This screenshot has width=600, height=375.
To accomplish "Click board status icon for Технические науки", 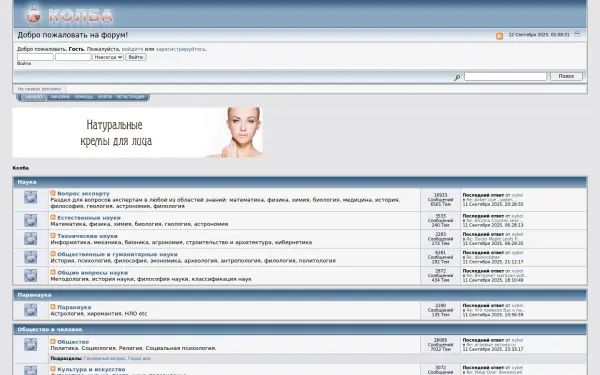I will pos(31,239).
